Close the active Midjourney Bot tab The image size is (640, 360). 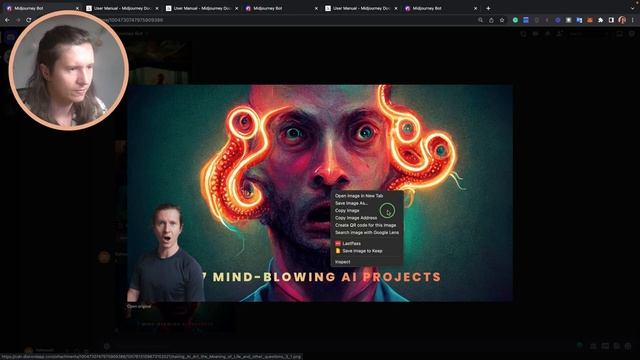pos(77,8)
